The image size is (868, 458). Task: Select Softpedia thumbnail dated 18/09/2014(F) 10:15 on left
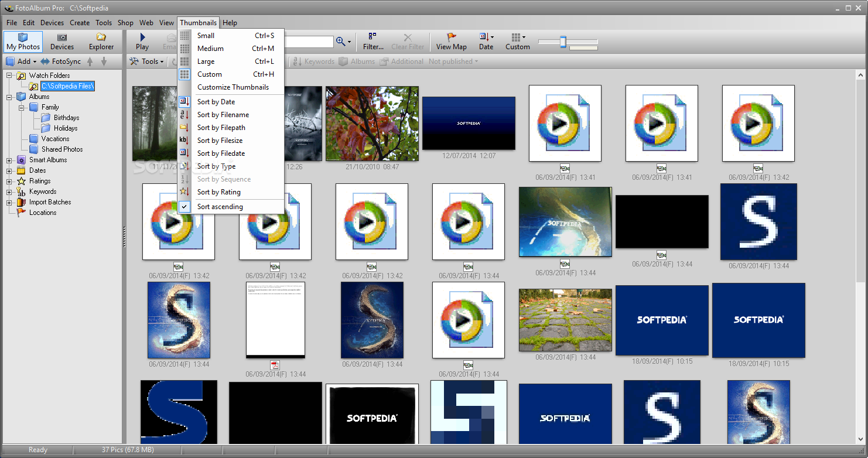[662, 320]
